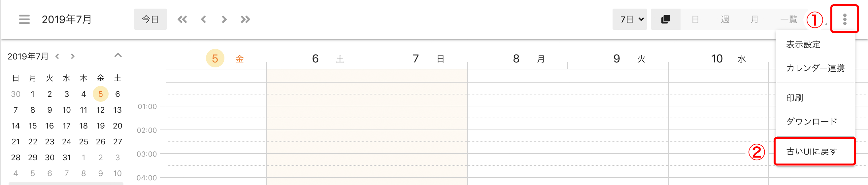Image resolution: width=868 pixels, height=185 pixels.
Task: Select July 17 in mini calendar
Action: pos(66,126)
